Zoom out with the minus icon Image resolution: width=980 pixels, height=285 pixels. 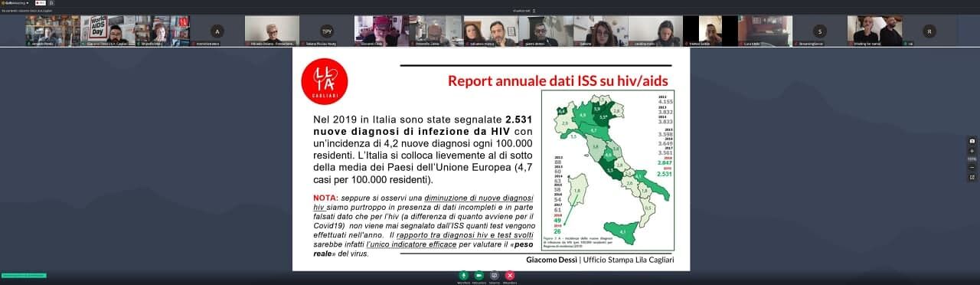972,167
